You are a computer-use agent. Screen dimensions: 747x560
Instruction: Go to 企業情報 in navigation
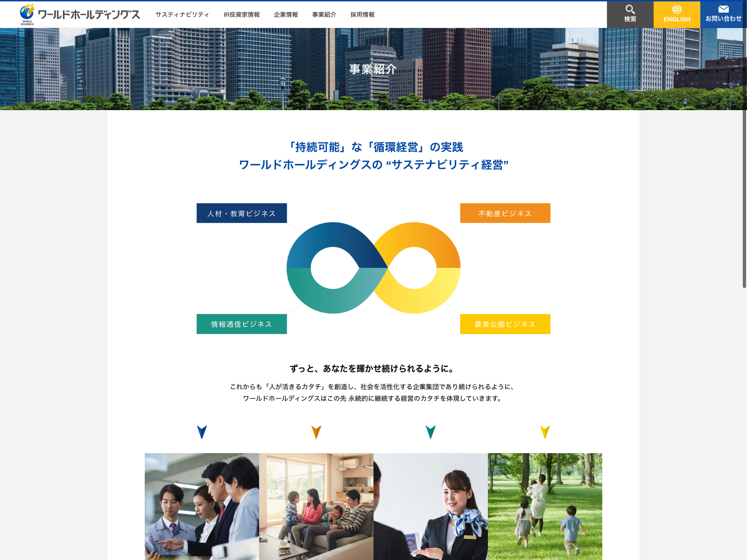click(x=286, y=14)
